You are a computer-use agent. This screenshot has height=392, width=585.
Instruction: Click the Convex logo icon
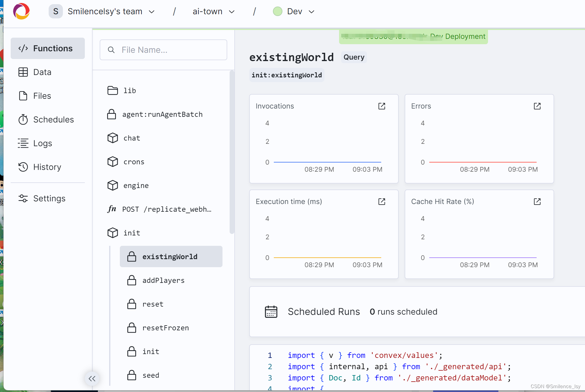click(21, 11)
